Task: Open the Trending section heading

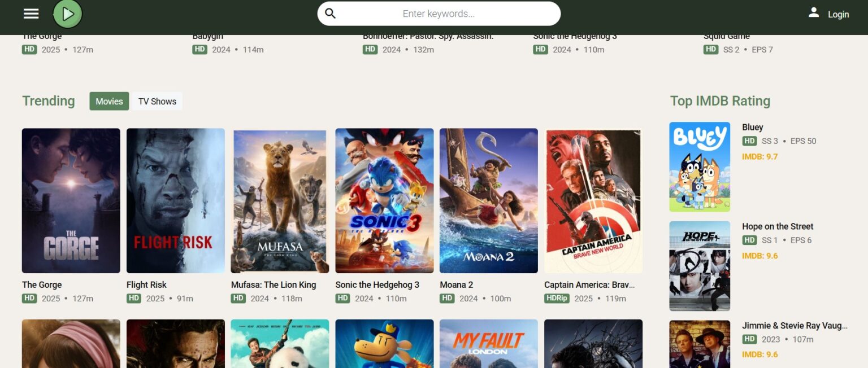Action: tap(49, 100)
